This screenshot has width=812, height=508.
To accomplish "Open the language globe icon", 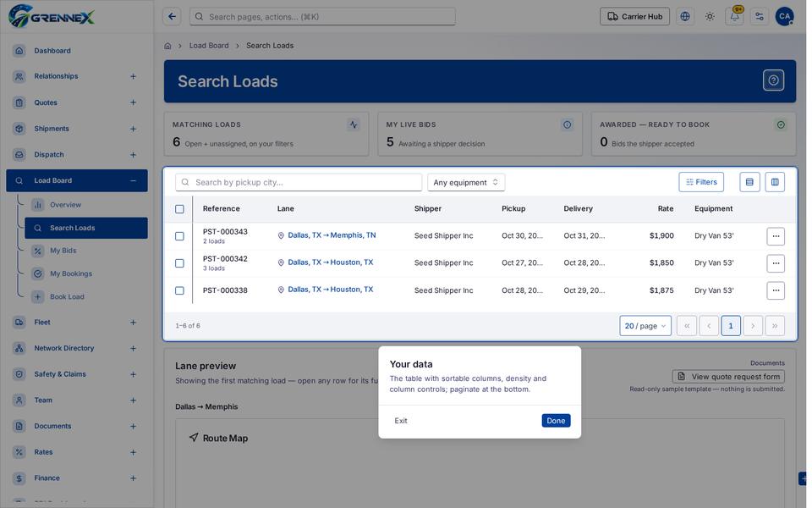I will [x=685, y=17].
